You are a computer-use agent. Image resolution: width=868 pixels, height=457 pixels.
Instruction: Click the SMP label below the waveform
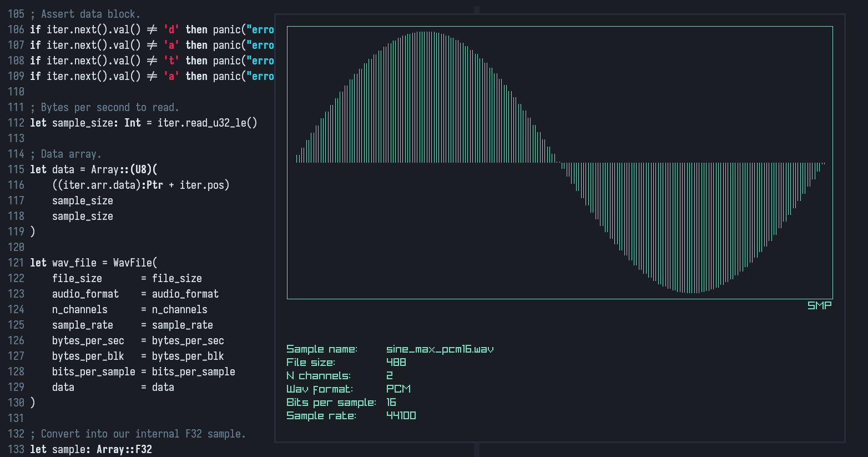pyautogui.click(x=819, y=305)
